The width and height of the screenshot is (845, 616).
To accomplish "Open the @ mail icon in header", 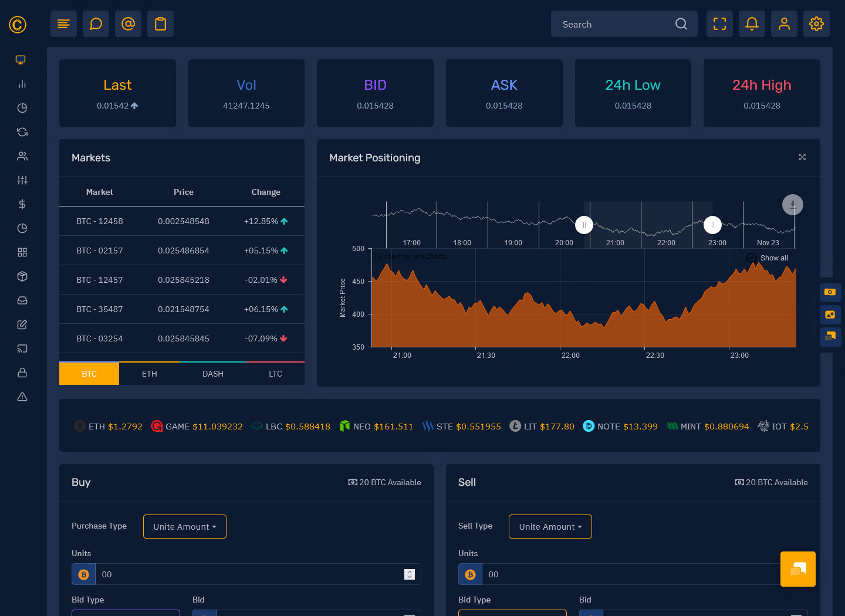I will tap(128, 24).
